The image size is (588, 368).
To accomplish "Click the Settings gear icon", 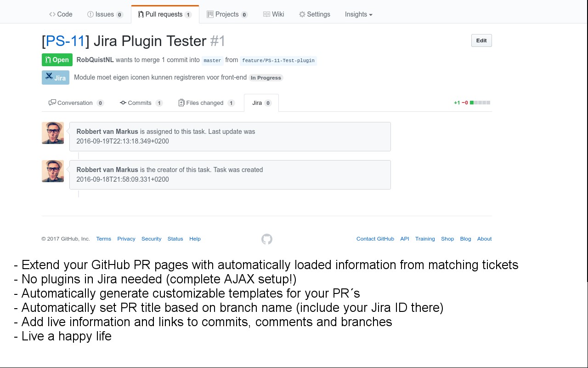I will click(x=302, y=14).
